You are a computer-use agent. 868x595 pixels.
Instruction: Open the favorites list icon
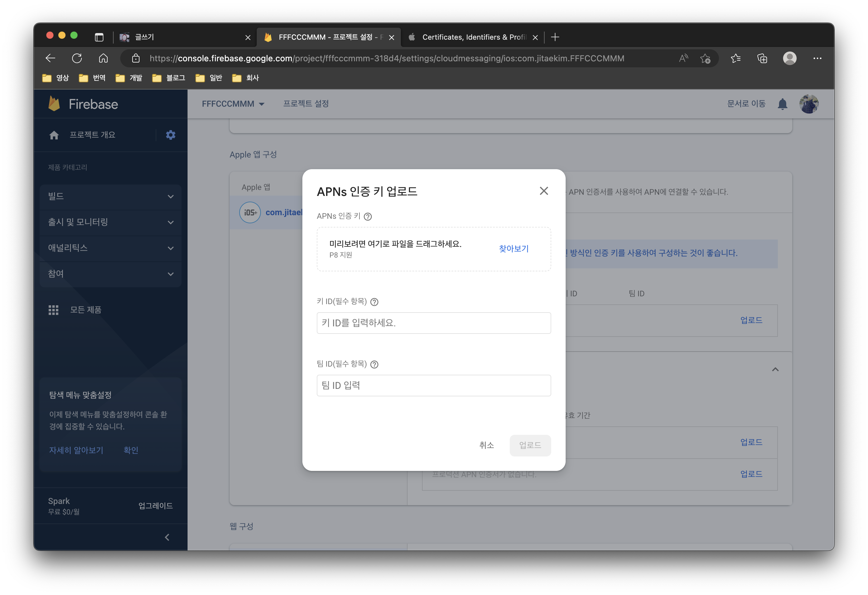tap(736, 58)
